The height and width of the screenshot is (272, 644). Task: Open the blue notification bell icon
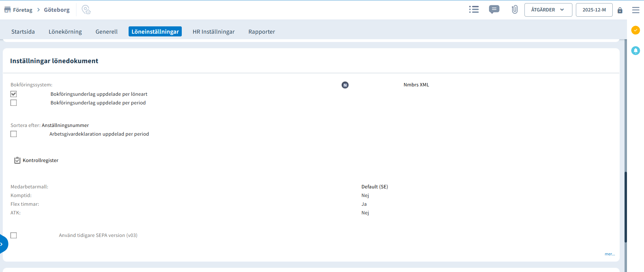click(636, 51)
